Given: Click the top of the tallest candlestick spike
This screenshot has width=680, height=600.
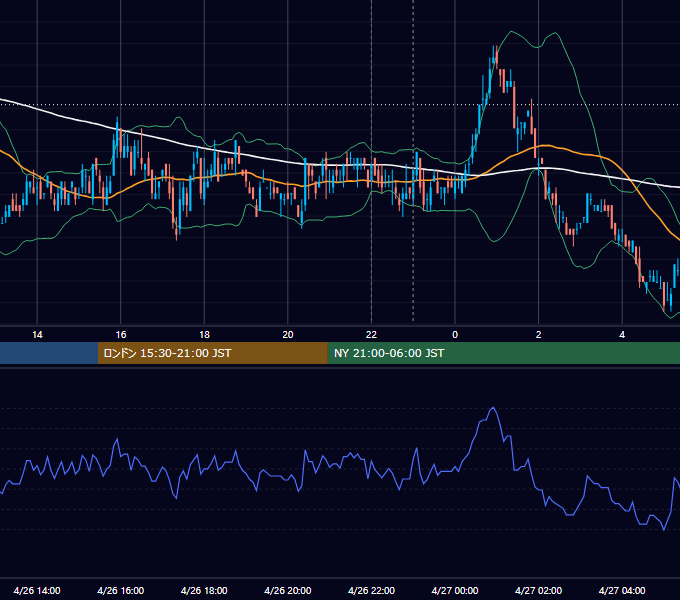Looking at the screenshot, I should click(x=494, y=46).
